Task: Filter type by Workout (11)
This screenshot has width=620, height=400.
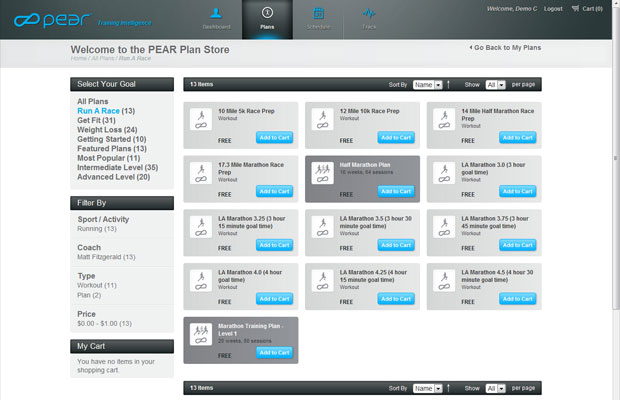Action: click(97, 285)
